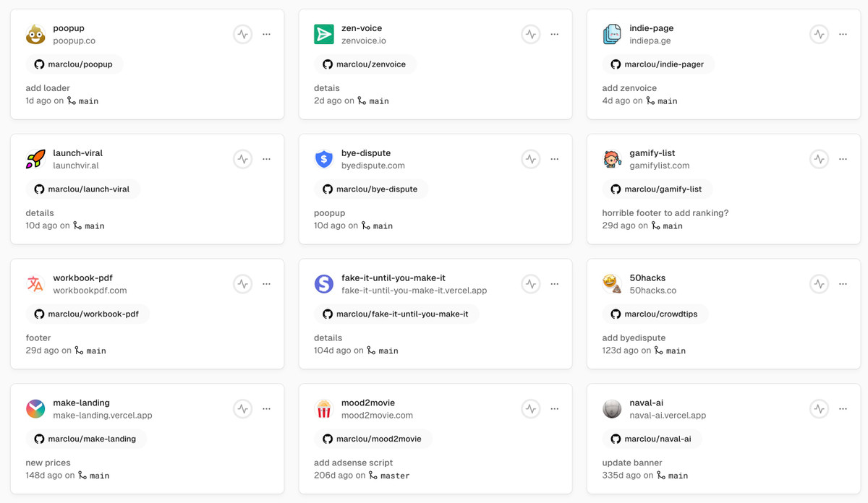Go to marclou/crowdtips repo link
The width and height of the screenshot is (868, 503).
pyautogui.click(x=655, y=314)
